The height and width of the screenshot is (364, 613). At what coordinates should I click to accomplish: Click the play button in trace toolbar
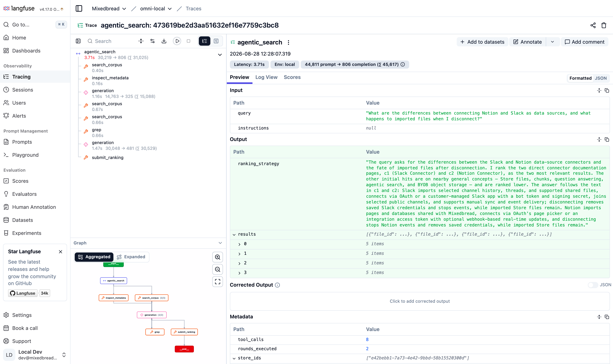177,41
